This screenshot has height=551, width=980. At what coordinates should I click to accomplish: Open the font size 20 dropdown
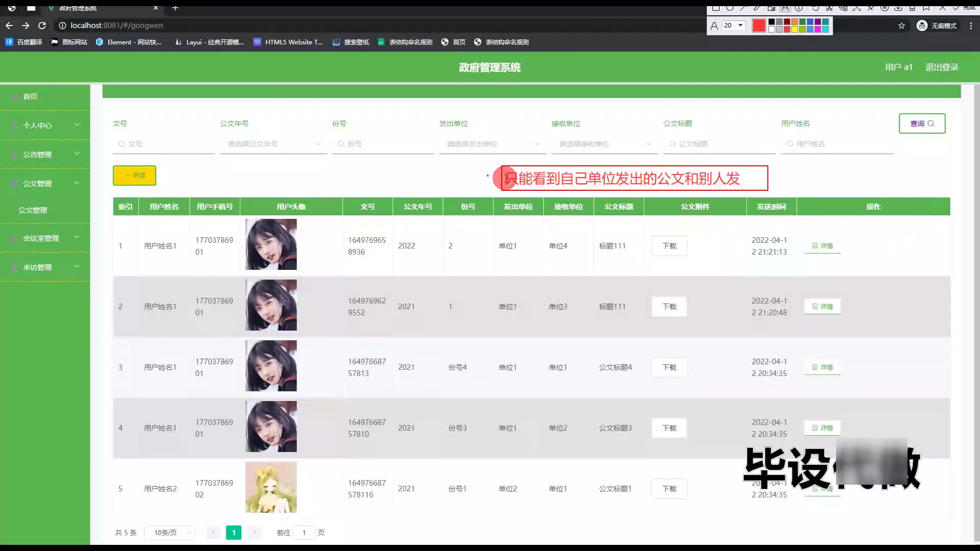740,25
